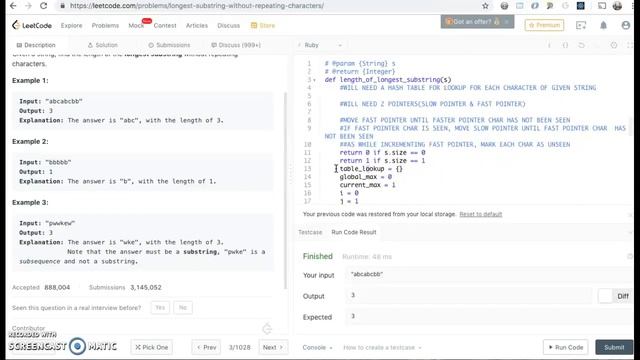Toggle fullscreen editor icon
The height and width of the screenshot is (360, 640).
click(630, 45)
